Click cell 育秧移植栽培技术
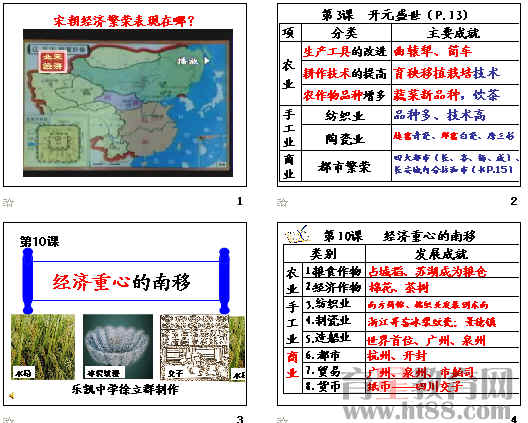 point(455,73)
